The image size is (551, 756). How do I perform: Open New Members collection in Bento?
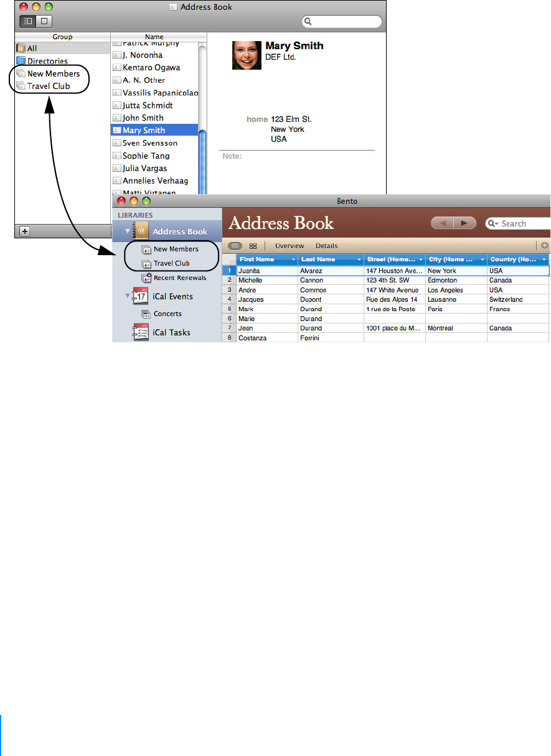click(176, 249)
